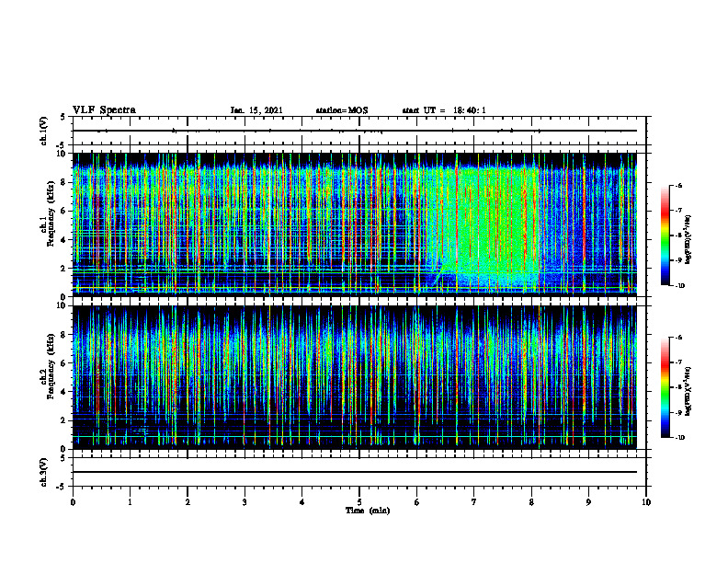
Task: Select the date 'Jan. 15, 2021'
Action: click(x=256, y=110)
